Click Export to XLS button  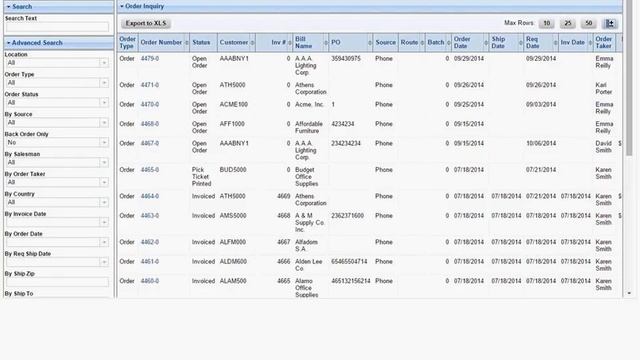click(x=146, y=23)
